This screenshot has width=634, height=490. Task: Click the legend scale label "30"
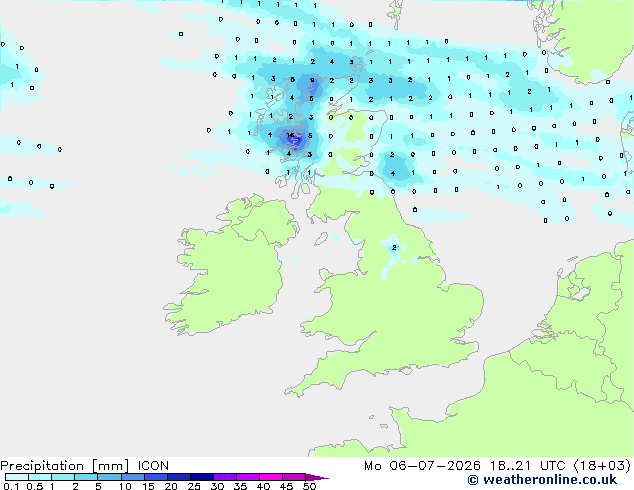(217, 486)
